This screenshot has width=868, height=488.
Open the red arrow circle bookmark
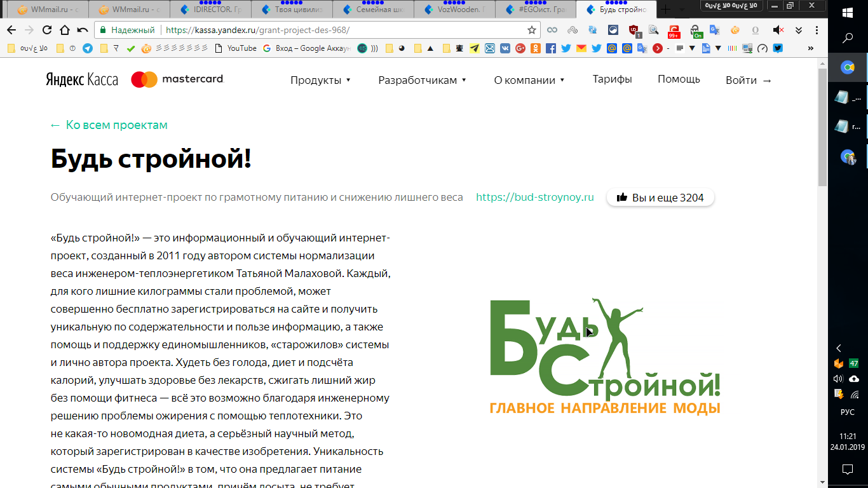(x=658, y=48)
